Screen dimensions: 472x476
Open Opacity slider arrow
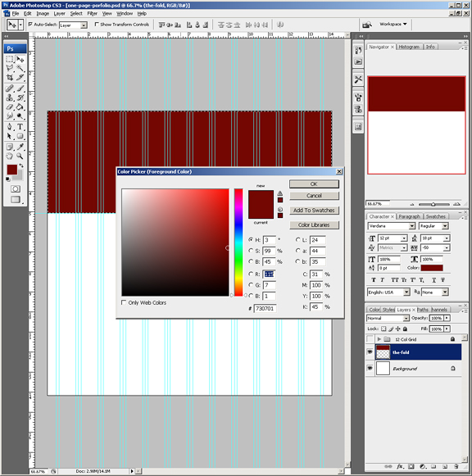[447, 318]
